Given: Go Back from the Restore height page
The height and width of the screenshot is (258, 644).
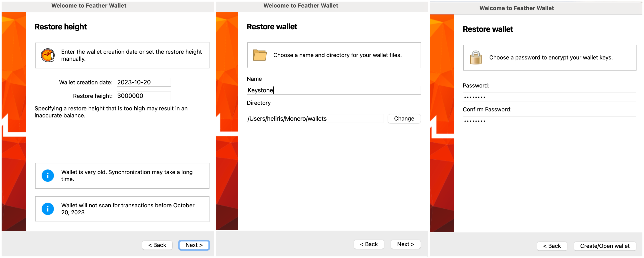Looking at the screenshot, I should pyautogui.click(x=157, y=245).
